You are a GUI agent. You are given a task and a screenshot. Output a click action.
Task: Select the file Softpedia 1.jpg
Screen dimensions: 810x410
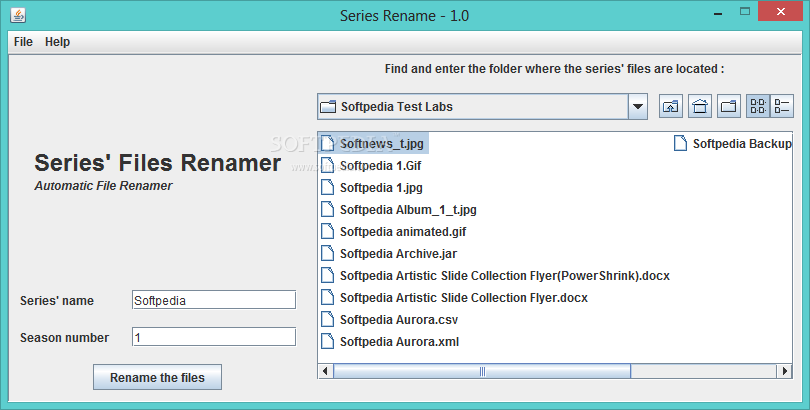[x=371, y=187]
